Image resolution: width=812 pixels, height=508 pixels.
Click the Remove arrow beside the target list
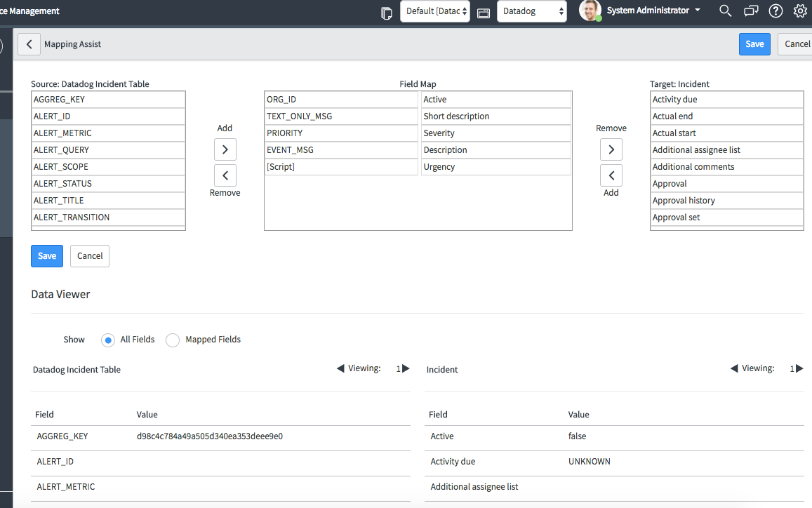coord(611,149)
